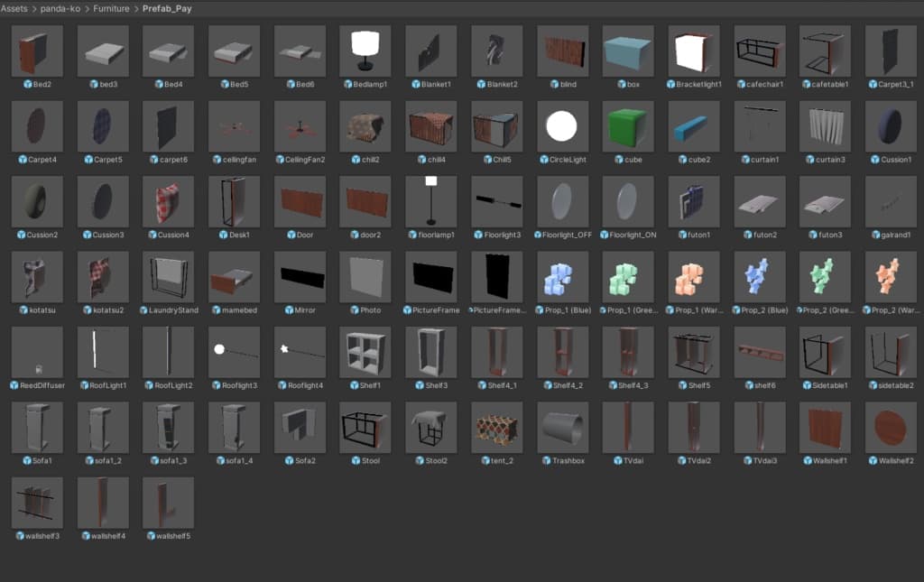Select the Rooflight3 prefab thumbnail
Viewport: 924px width, 582px height.
point(234,352)
